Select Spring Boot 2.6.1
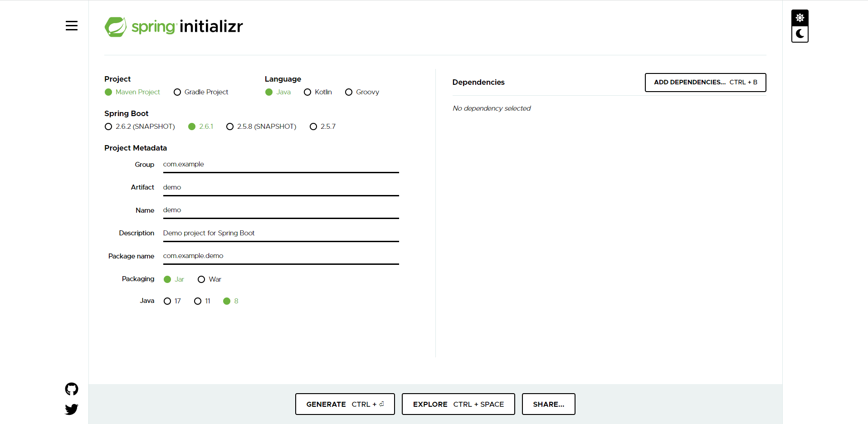Viewport: 868px width, 424px height. coord(201,127)
